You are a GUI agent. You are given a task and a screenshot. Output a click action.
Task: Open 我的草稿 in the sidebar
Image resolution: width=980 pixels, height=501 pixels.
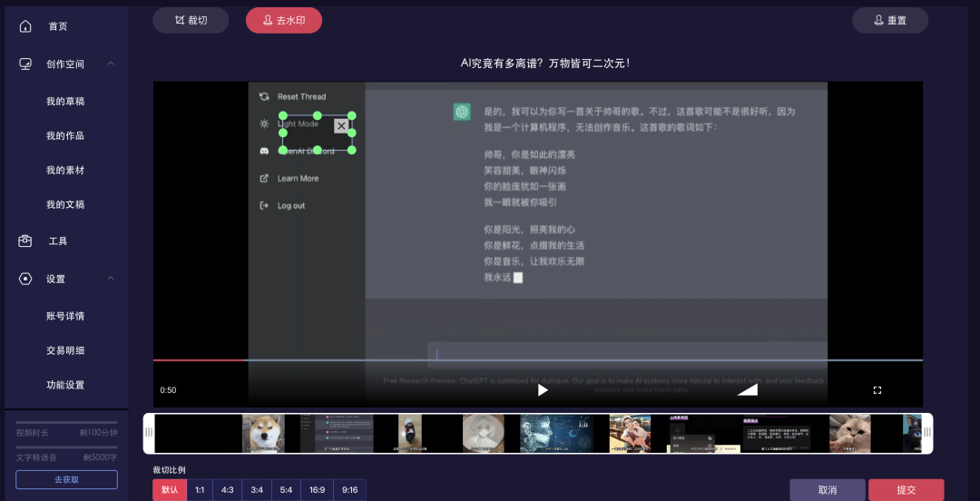[x=65, y=102]
